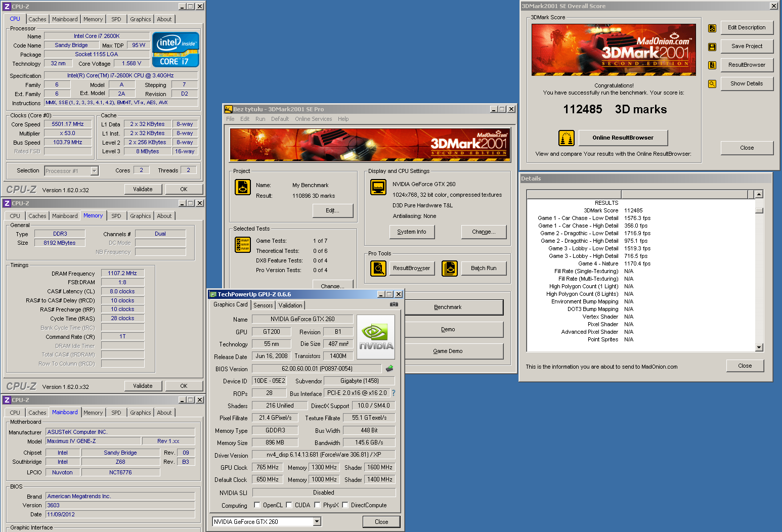
Task: Click the Save Project button
Action: coord(747,46)
